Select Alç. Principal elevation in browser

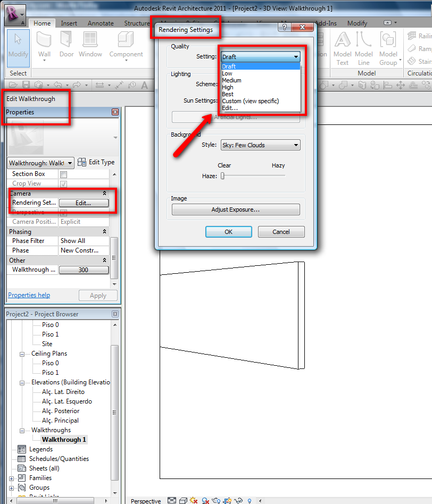[x=60, y=421]
